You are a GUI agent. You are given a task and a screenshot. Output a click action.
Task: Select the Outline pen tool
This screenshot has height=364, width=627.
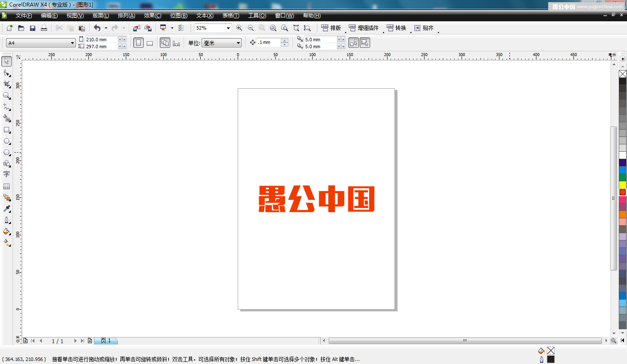7,220
